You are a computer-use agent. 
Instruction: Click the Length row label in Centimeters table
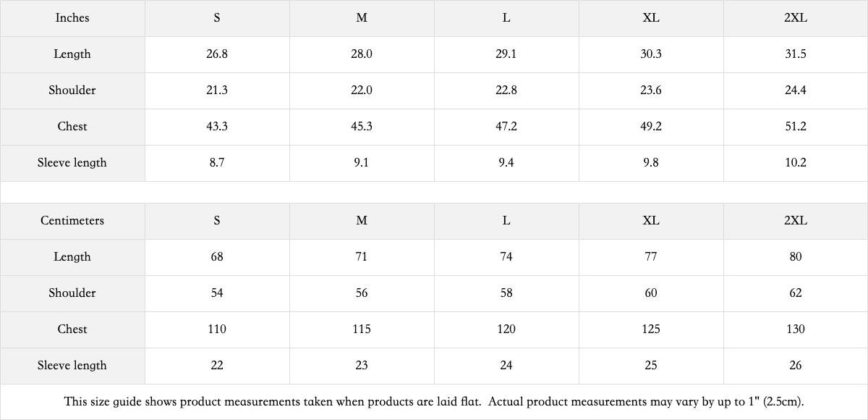point(72,257)
